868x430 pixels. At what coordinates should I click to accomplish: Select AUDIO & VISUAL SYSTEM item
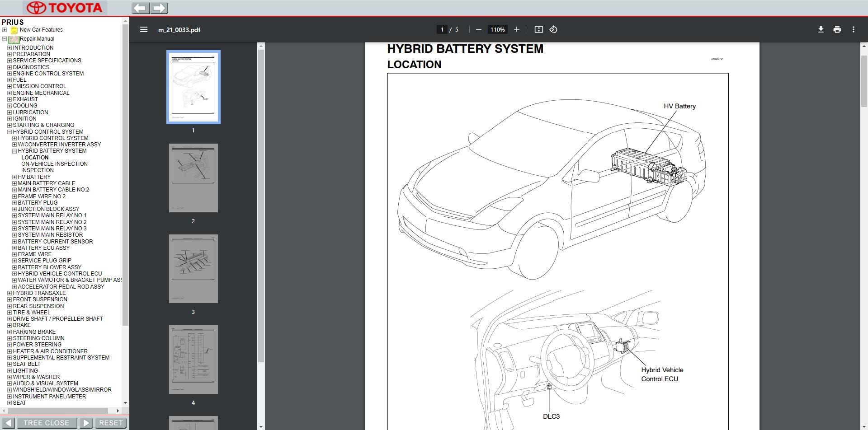point(45,383)
